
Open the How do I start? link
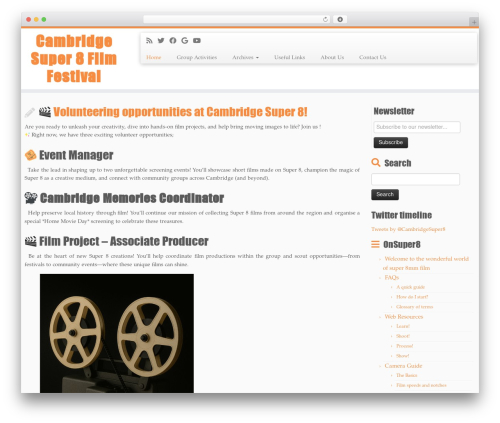point(412,297)
